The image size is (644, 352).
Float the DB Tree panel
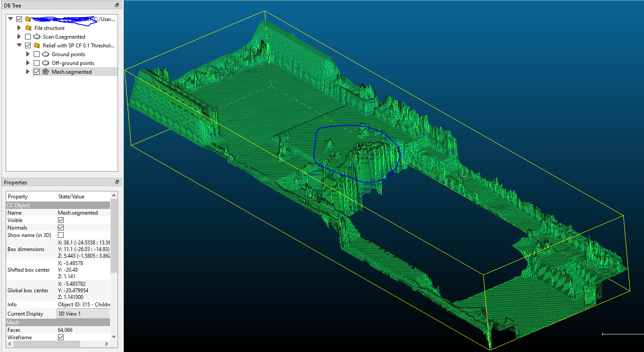(x=117, y=5)
